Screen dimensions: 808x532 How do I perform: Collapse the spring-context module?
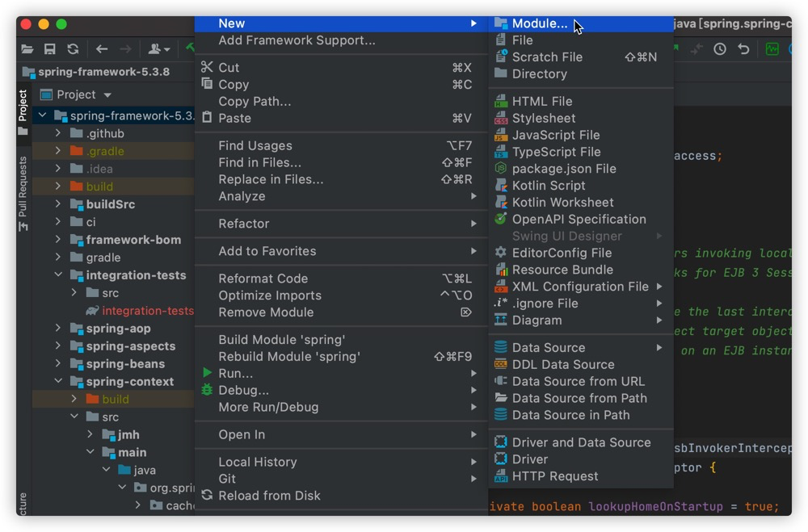pos(58,381)
